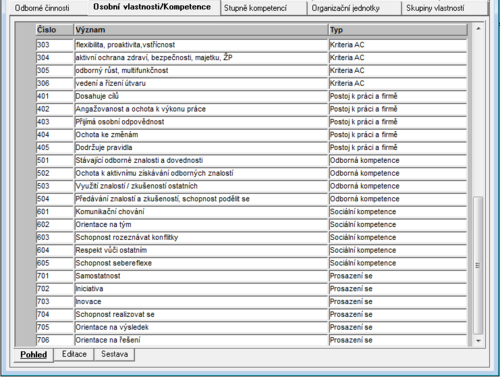The height and width of the screenshot is (377, 500).
Task: Sort by the Význam column header
Action: point(201,30)
